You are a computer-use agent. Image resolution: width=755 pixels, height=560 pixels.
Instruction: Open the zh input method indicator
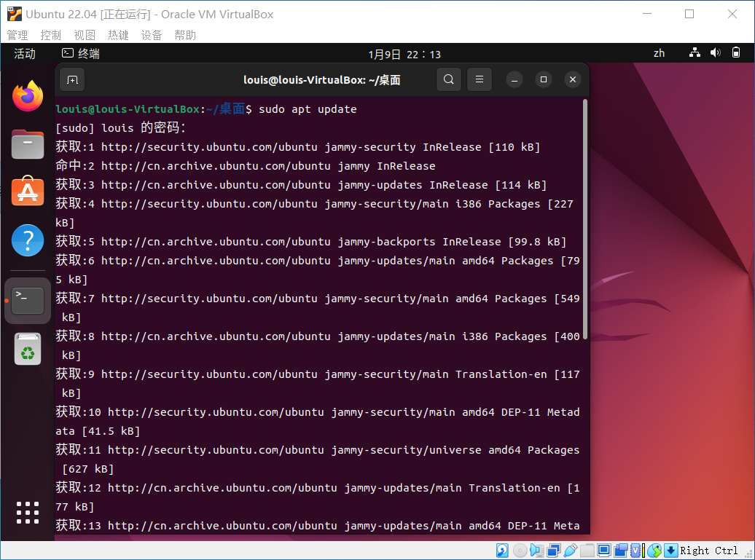(x=660, y=53)
